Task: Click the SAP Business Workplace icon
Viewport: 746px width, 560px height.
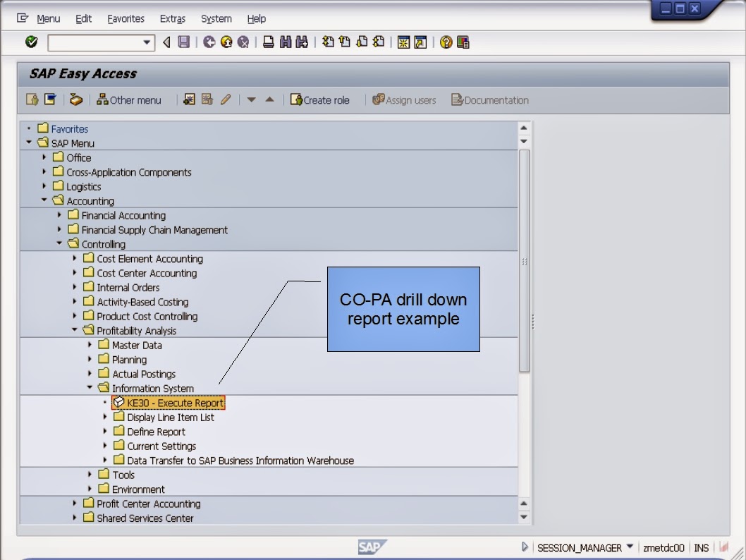Action: (76, 99)
